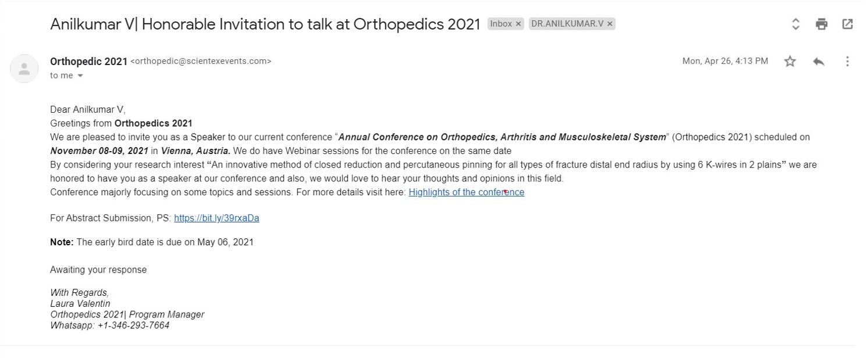Open the three-dot More options menu
This screenshot has height=358, width=868.
click(847, 61)
